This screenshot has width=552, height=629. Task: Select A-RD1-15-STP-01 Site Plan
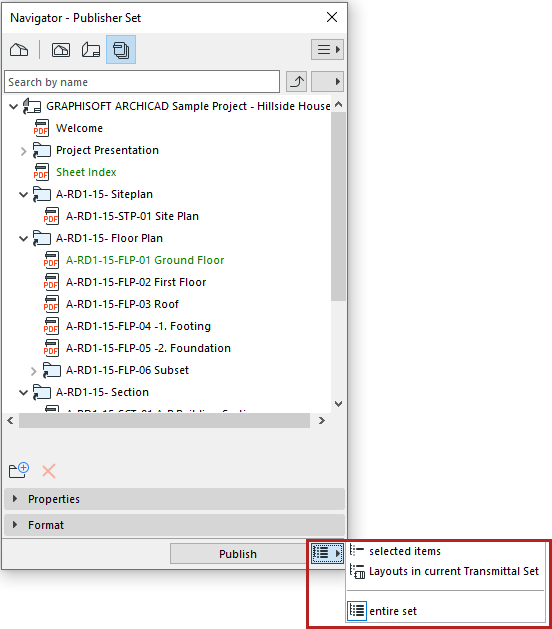(132, 216)
